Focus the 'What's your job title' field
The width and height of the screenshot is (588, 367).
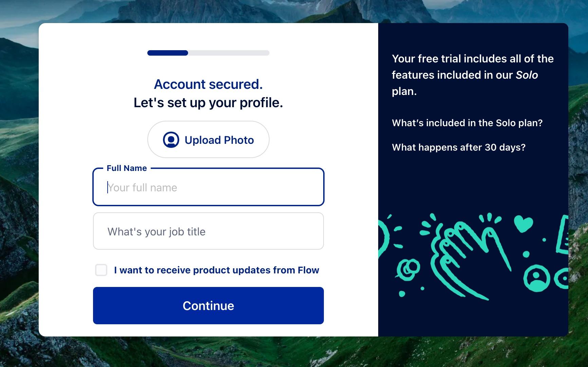pyautogui.click(x=208, y=231)
